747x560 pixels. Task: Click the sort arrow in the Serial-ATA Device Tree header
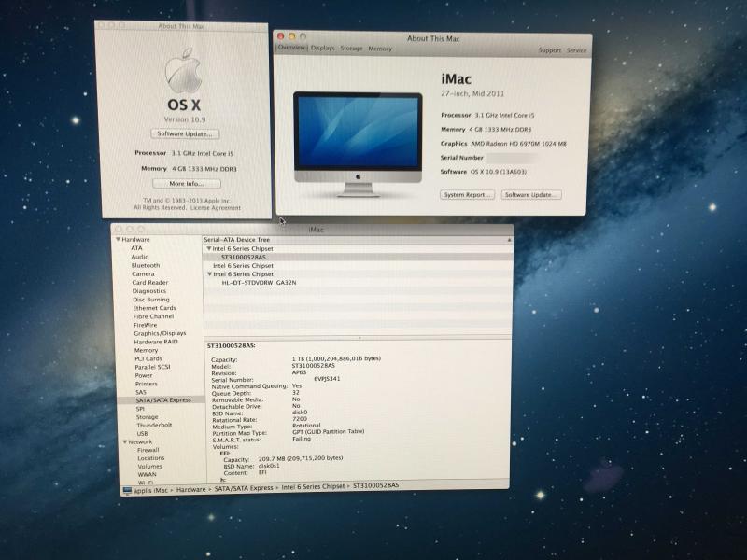click(x=507, y=240)
